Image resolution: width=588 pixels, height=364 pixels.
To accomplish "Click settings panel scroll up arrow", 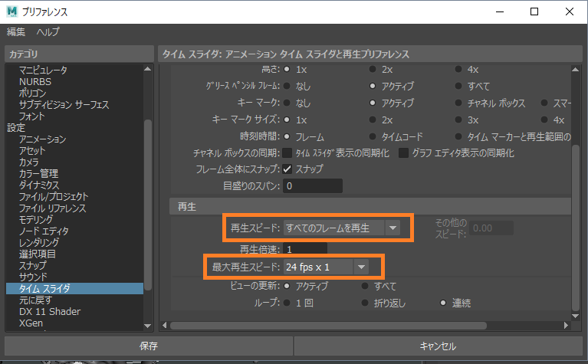I will (576, 69).
